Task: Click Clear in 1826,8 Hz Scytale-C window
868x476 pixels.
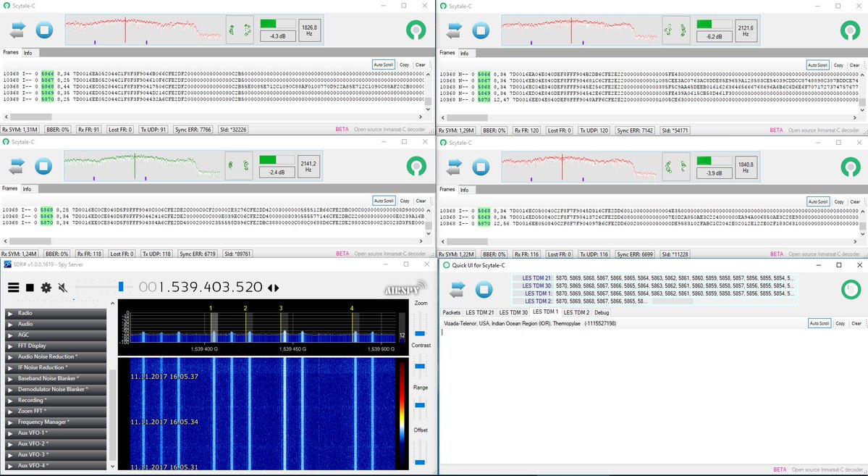Action: click(421, 64)
